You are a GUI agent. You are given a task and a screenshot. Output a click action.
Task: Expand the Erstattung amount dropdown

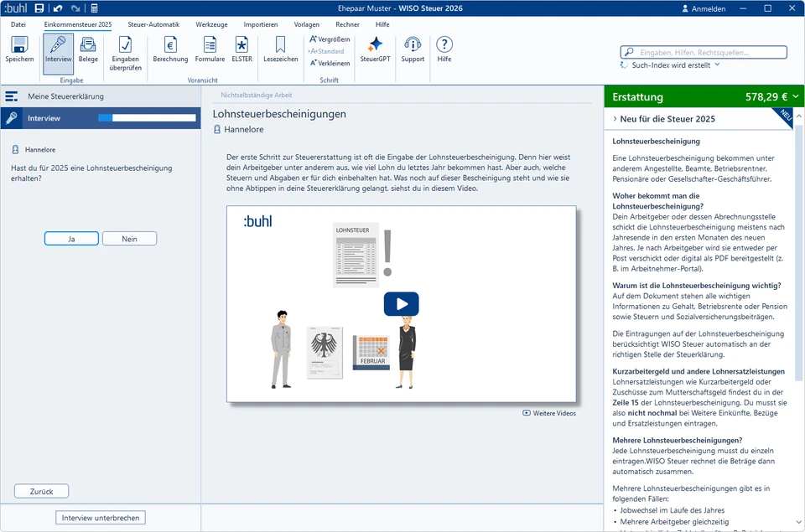pyautogui.click(x=794, y=97)
